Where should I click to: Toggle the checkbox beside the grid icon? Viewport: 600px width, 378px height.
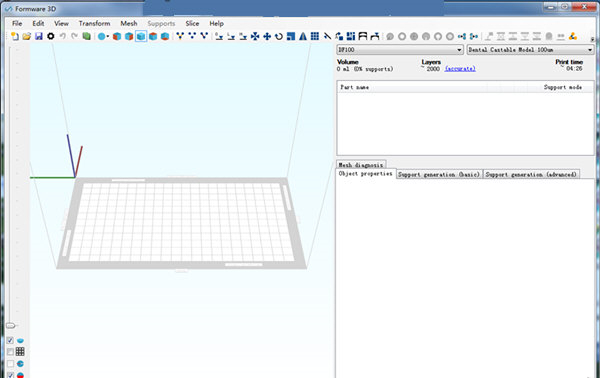click(x=10, y=352)
